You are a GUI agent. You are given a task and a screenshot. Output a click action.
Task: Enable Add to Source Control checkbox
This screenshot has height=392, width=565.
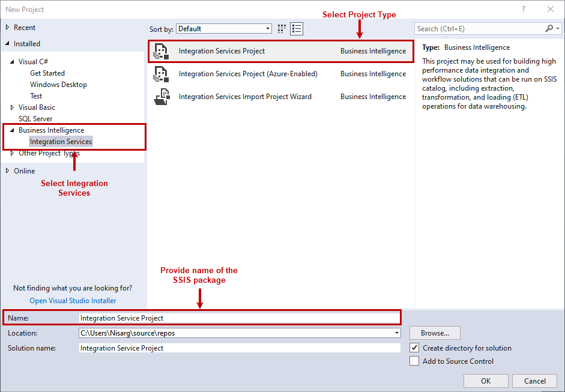click(x=414, y=361)
